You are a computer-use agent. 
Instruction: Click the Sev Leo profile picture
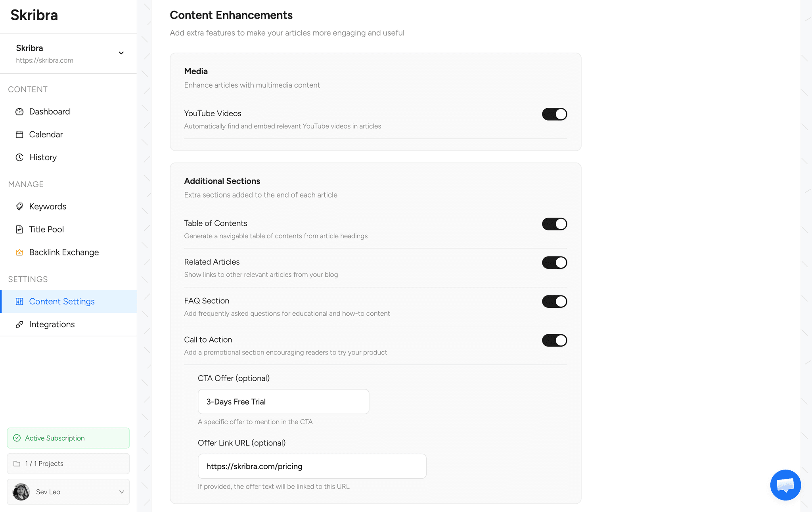coord(21,492)
